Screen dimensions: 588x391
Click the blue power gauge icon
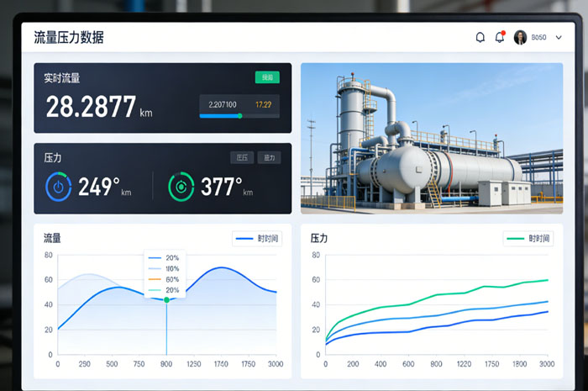click(x=58, y=187)
